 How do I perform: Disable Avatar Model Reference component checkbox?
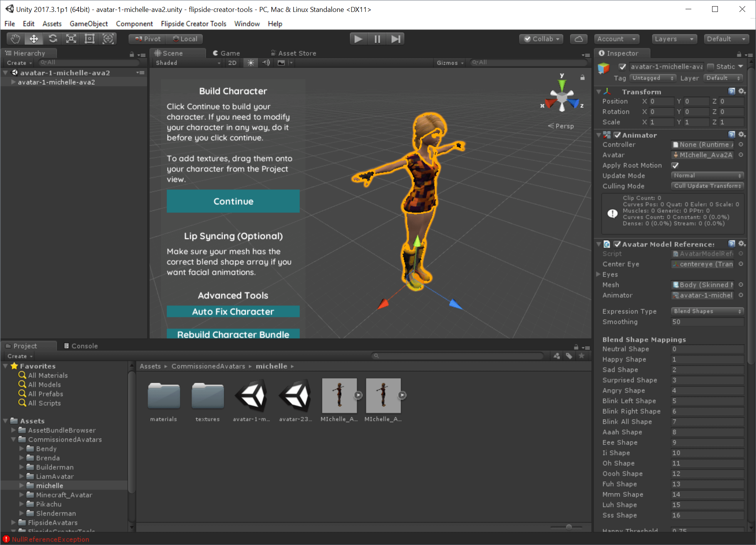tap(617, 244)
